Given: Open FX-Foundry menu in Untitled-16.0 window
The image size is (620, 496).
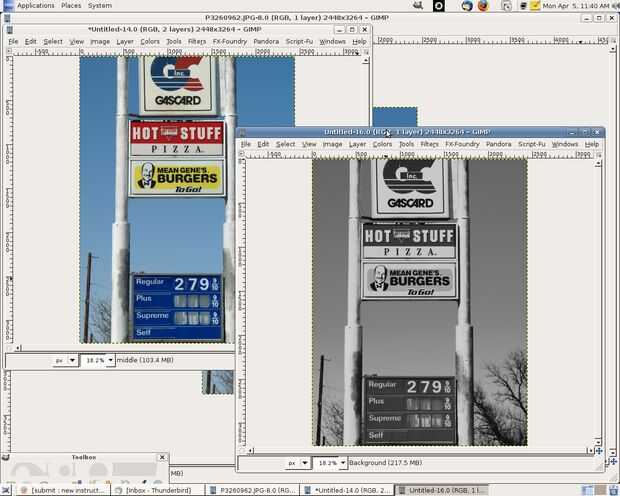Looking at the screenshot, I should (462, 144).
